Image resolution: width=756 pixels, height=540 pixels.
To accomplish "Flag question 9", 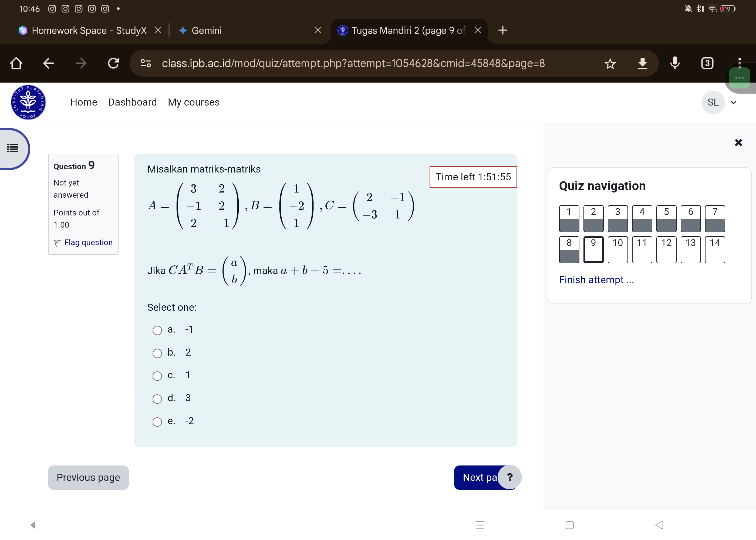I will [83, 242].
